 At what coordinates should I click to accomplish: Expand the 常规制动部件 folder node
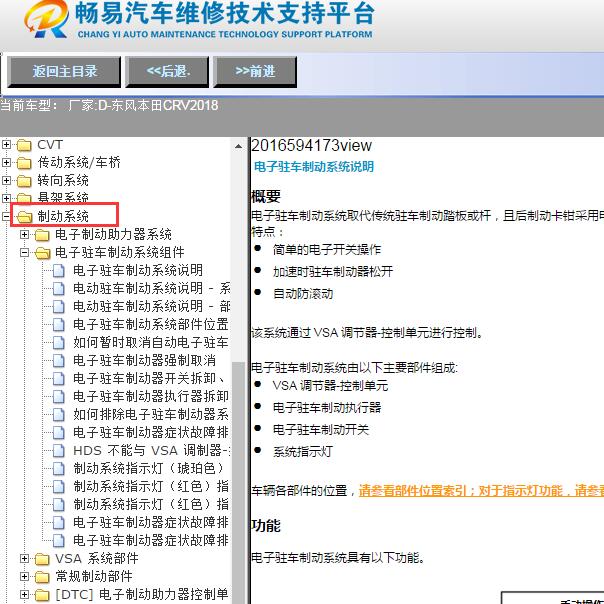click(24, 576)
